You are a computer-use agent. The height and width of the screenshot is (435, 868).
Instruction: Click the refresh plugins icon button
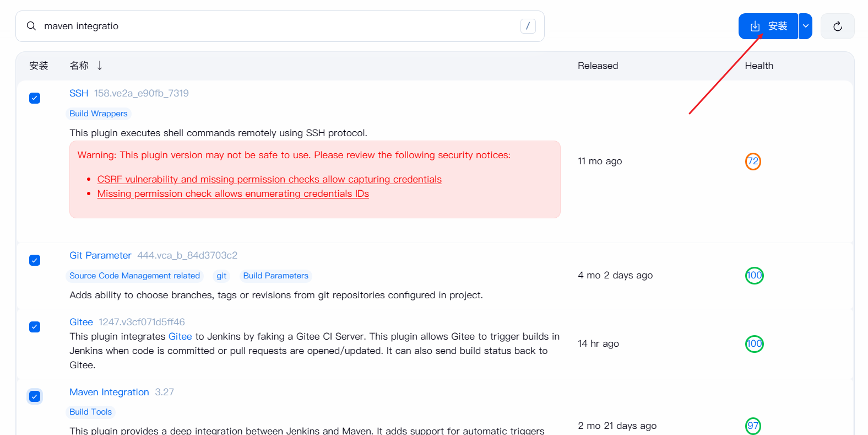(837, 26)
